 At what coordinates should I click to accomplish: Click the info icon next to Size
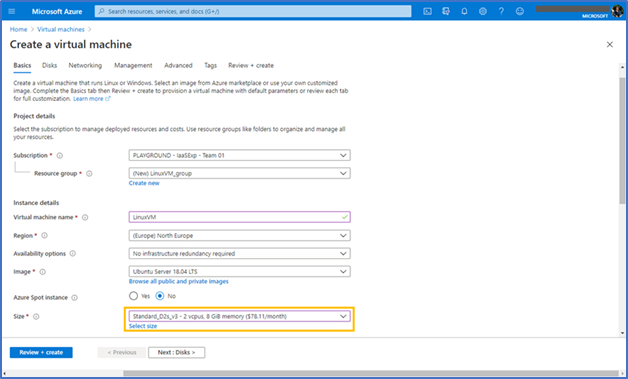36,317
